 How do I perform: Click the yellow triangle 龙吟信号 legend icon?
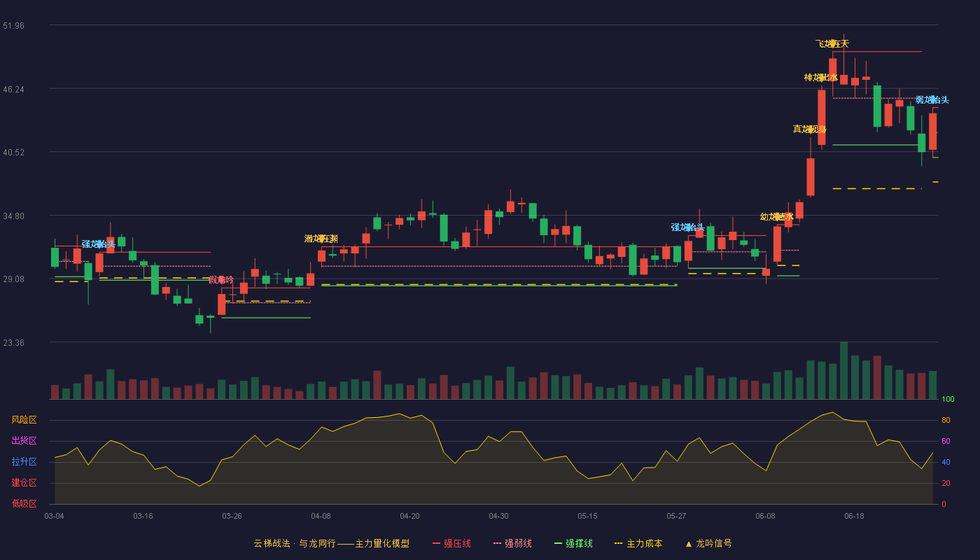tap(688, 543)
